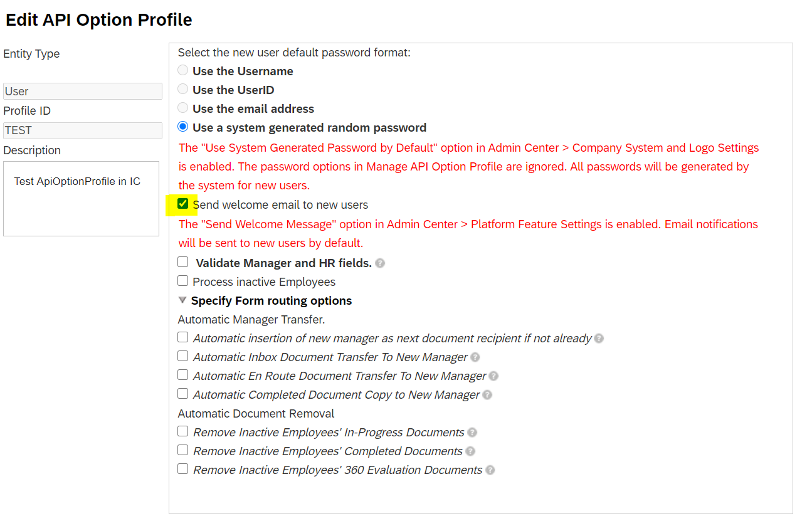The image size is (812, 521).
Task: Check Process inactive Employees
Action: (x=183, y=281)
